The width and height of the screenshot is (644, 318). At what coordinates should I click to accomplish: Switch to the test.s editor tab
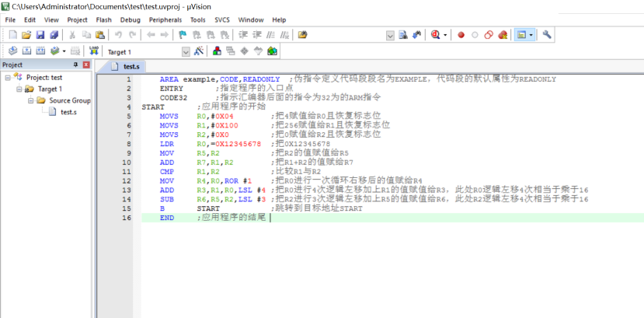125,66
